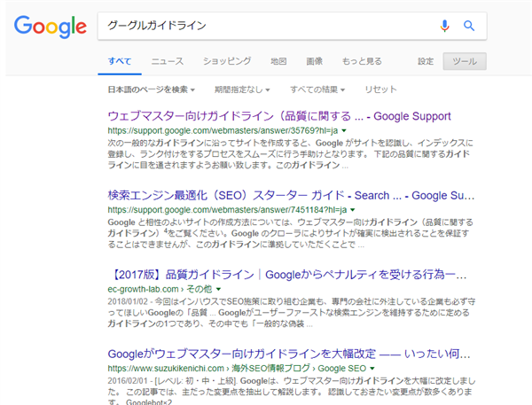Expand 日本語のページを検索 language filter

pyautogui.click(x=152, y=90)
